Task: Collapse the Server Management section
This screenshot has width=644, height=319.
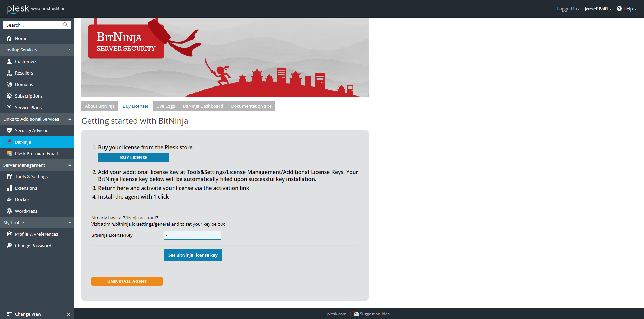Action: 70,165
